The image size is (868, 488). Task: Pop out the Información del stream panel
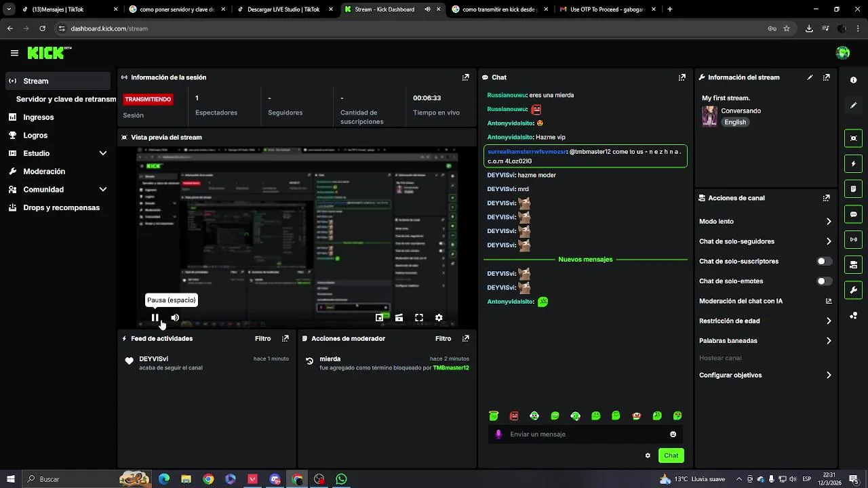[x=826, y=77]
